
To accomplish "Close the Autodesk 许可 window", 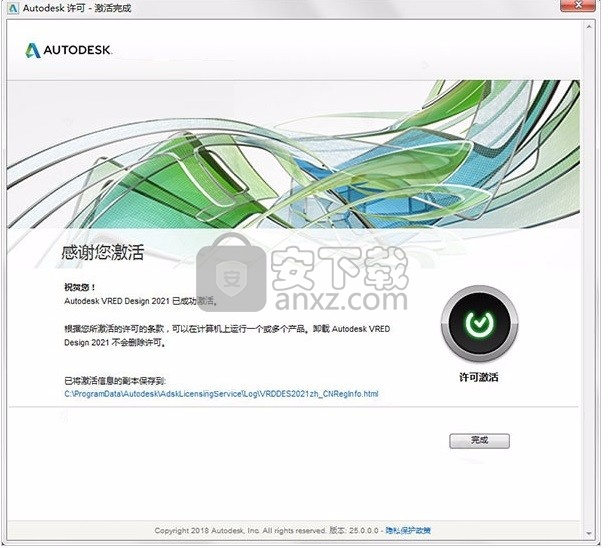I will (578, 5).
